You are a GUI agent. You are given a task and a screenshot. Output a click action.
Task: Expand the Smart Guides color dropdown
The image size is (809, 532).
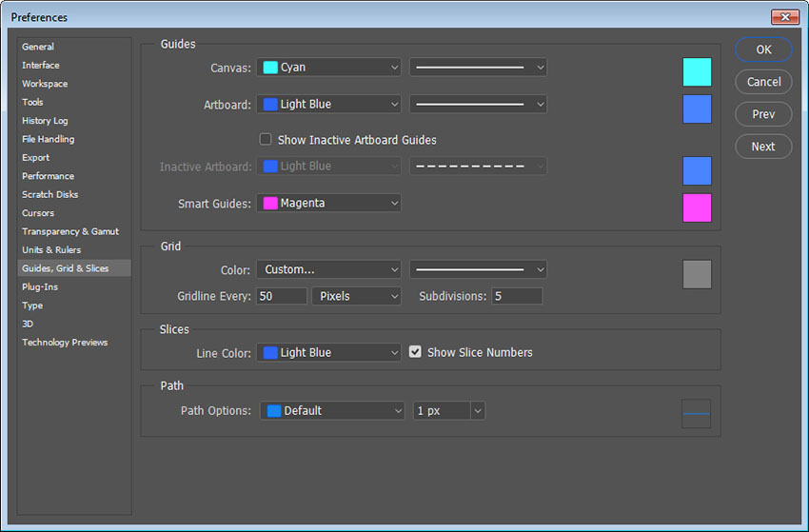328,203
